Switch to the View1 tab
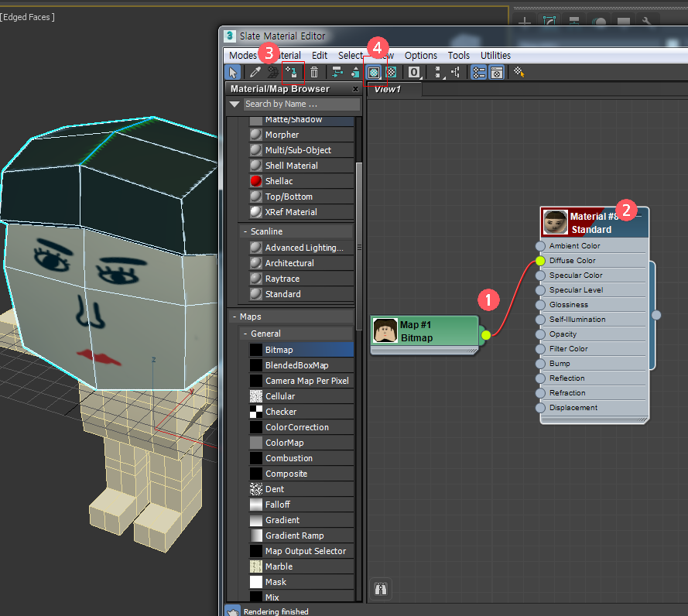Viewport: 688px width, 616px height. [x=395, y=89]
